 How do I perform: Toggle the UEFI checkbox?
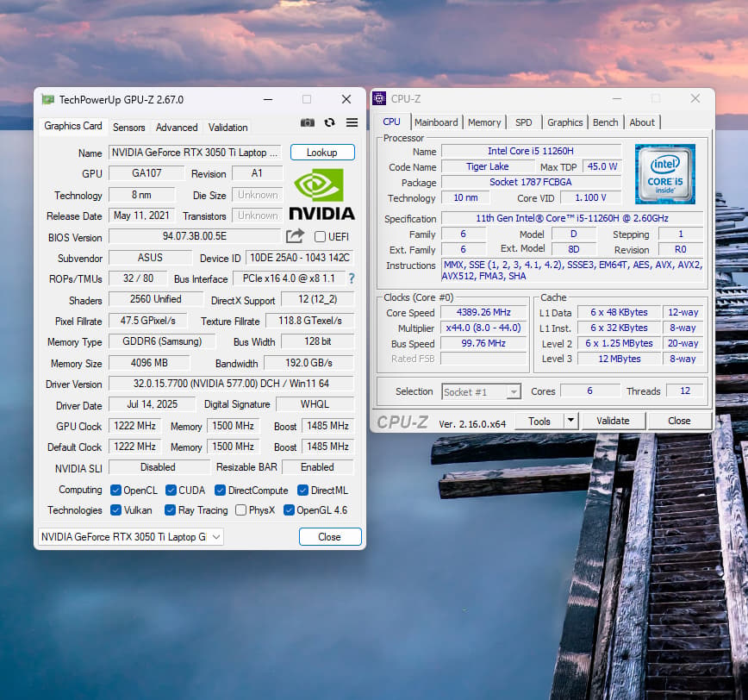pos(320,237)
